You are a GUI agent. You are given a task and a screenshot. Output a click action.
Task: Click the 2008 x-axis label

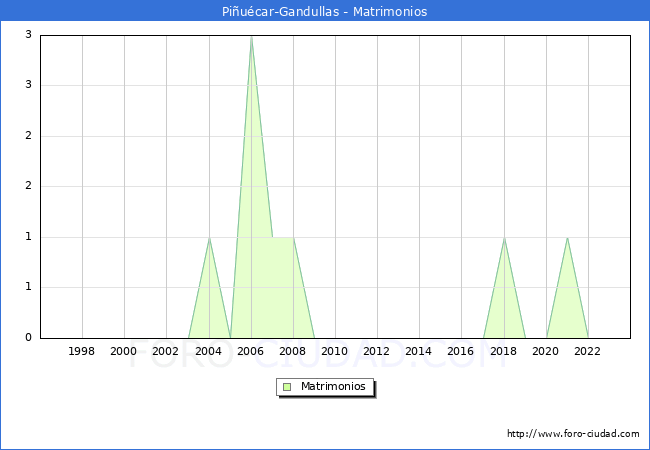coord(293,351)
